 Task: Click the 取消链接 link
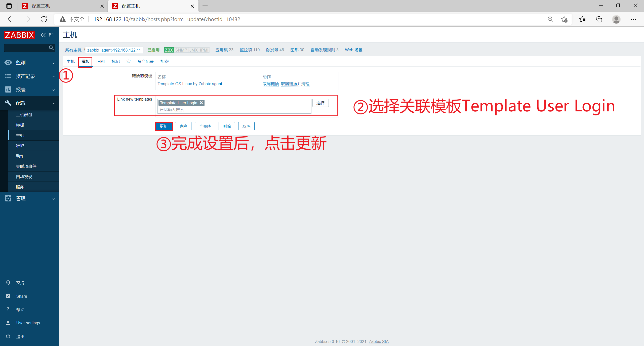coord(271,84)
